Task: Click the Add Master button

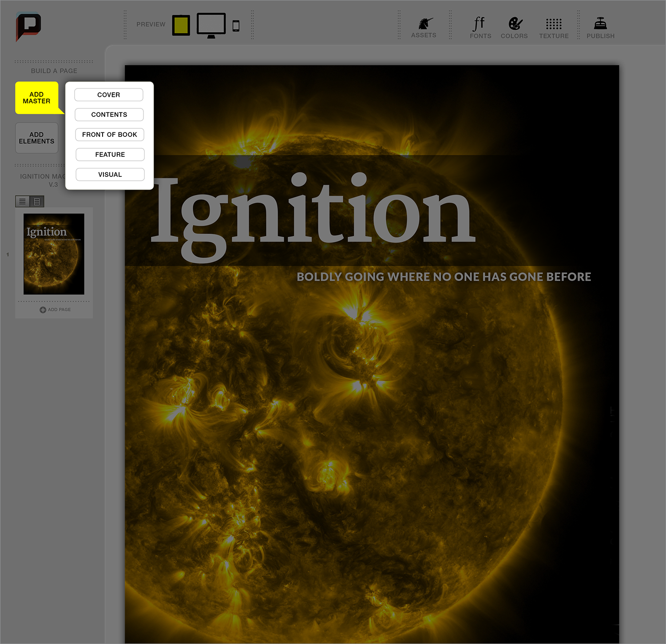Action: point(37,98)
